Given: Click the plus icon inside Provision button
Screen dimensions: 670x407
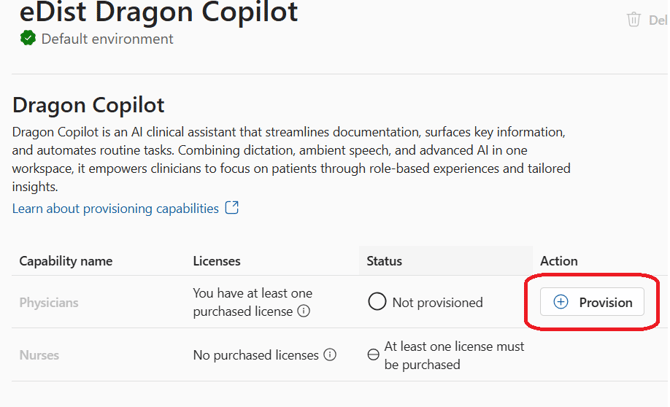Looking at the screenshot, I should (x=561, y=302).
